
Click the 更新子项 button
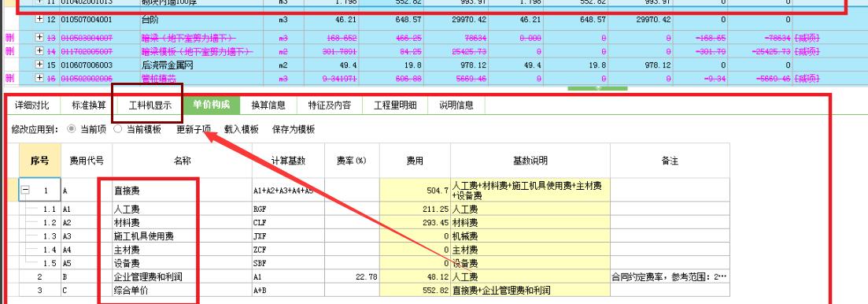pyautogui.click(x=194, y=130)
